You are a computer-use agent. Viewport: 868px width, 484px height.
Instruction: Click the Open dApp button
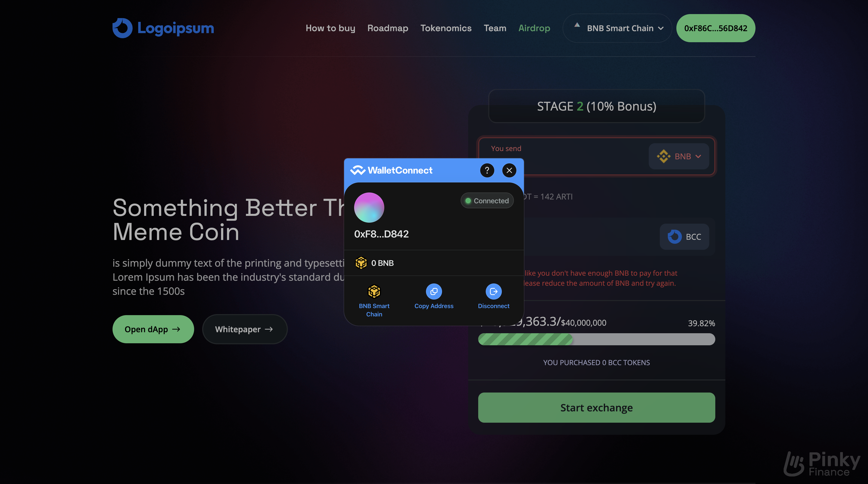pos(153,329)
